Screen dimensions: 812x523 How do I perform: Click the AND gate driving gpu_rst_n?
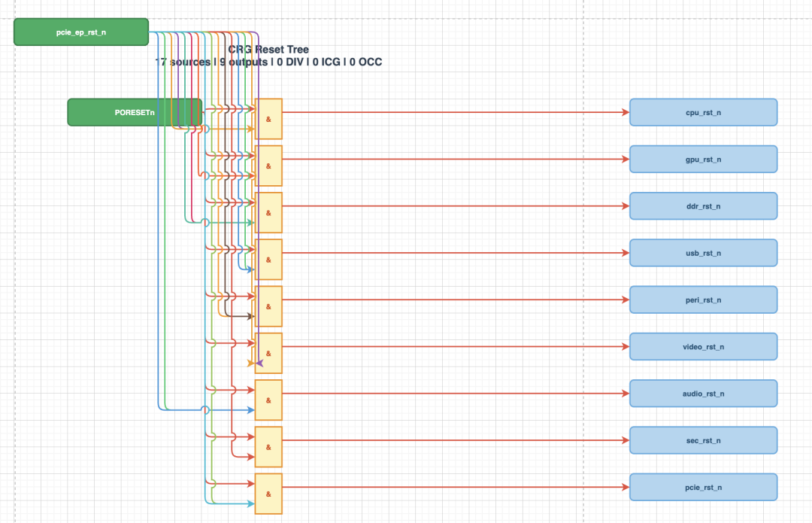point(268,166)
